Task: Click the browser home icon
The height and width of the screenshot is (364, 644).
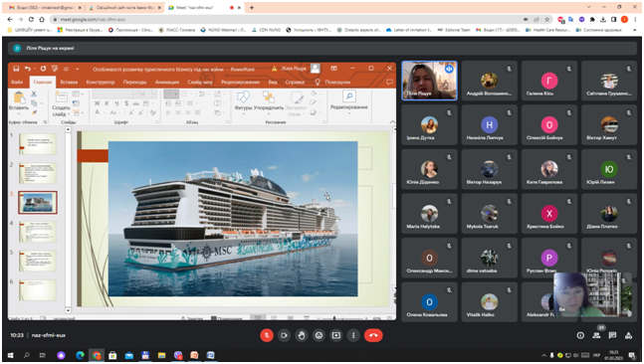Action: click(42, 19)
